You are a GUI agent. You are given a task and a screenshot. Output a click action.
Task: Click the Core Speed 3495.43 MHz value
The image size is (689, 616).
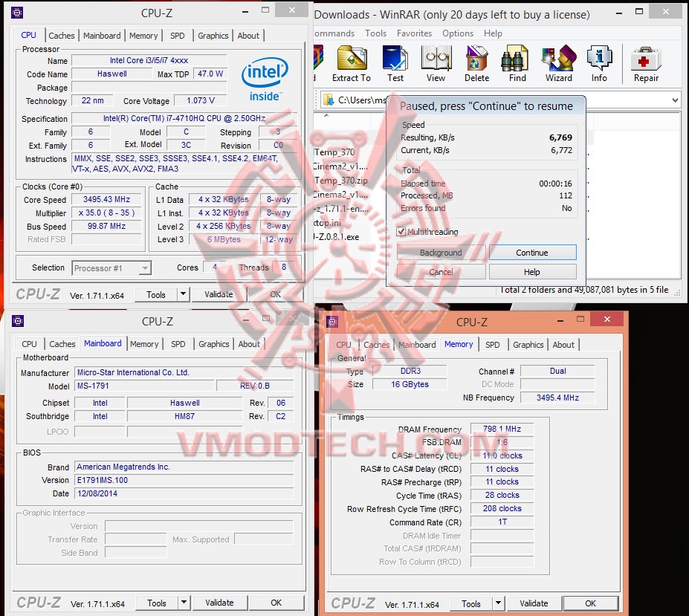coord(106,199)
